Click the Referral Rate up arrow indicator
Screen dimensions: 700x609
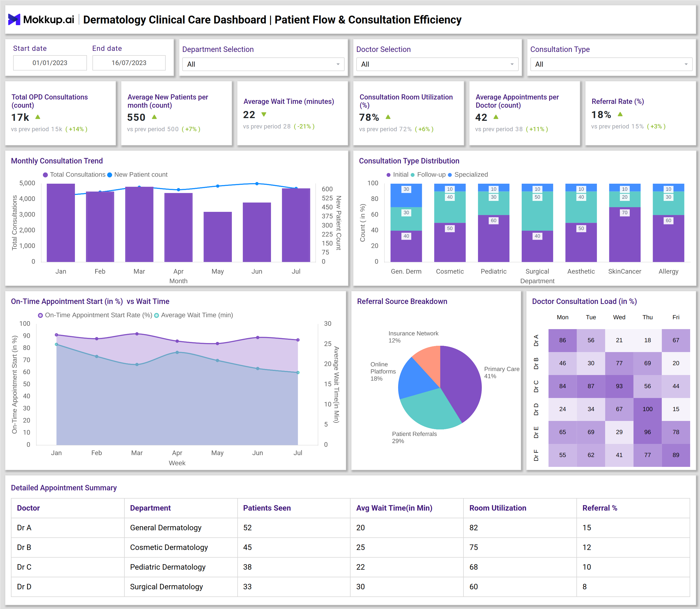tap(620, 115)
